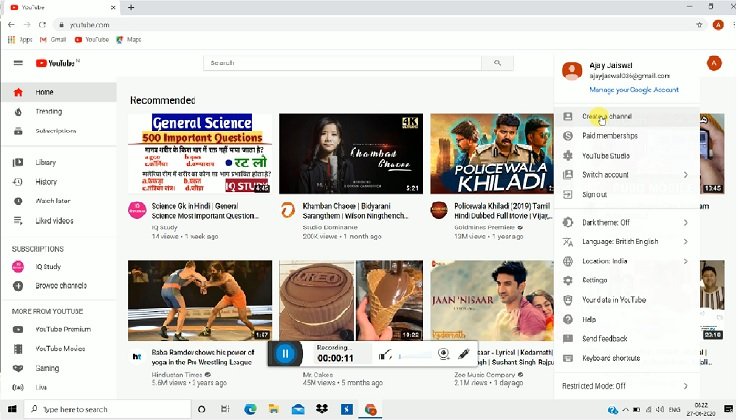Open Watch later in the sidebar
The width and height of the screenshot is (740, 420).
[52, 201]
